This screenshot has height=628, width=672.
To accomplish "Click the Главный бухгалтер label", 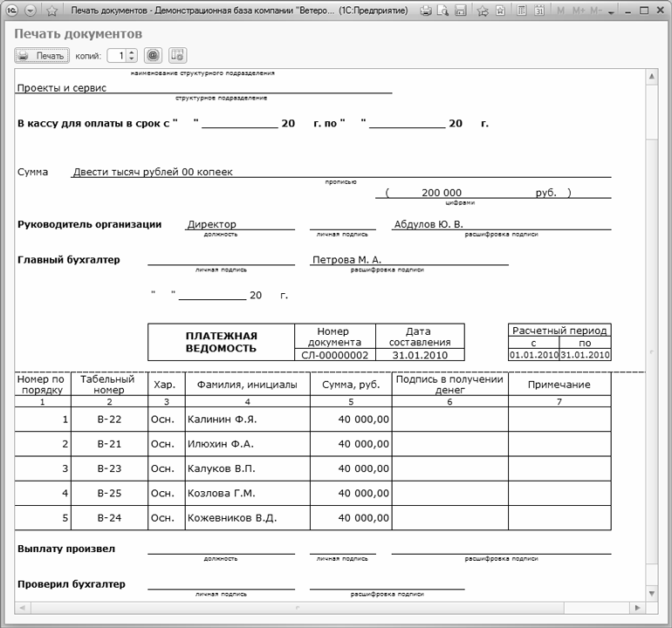I will pos(69,260).
